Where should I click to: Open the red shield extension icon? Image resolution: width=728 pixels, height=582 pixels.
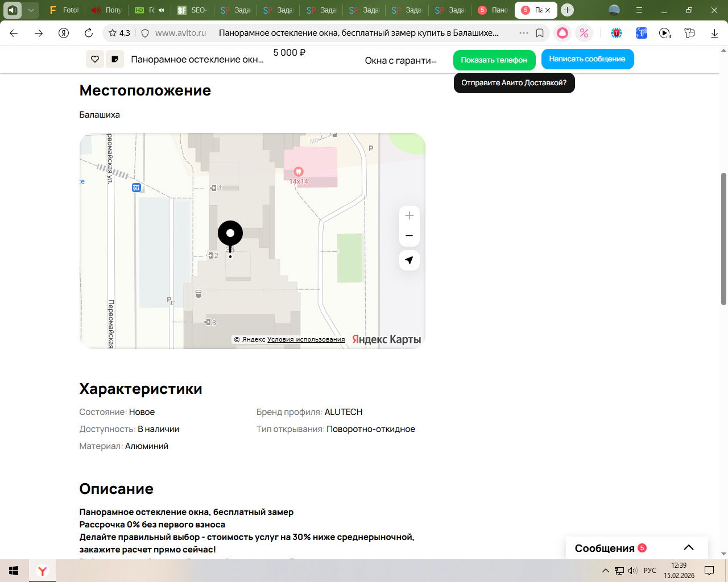coord(617,33)
